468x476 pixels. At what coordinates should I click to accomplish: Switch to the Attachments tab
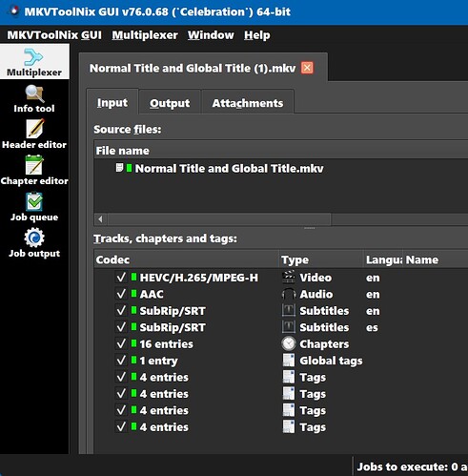point(248,103)
